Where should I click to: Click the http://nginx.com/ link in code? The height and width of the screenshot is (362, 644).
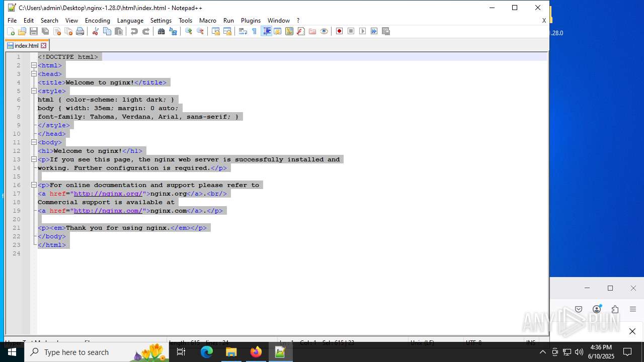(x=108, y=211)
